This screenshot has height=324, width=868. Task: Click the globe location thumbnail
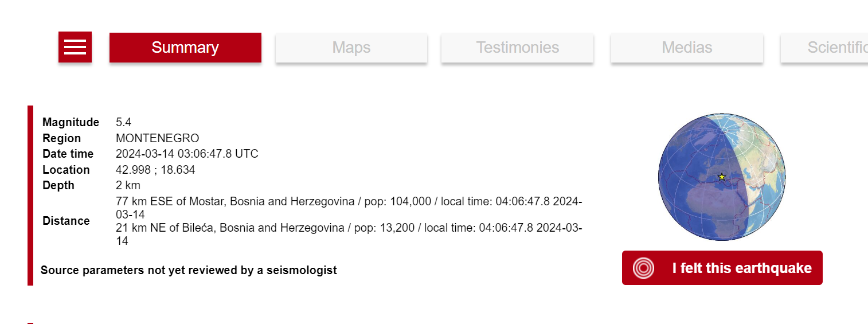tap(722, 177)
